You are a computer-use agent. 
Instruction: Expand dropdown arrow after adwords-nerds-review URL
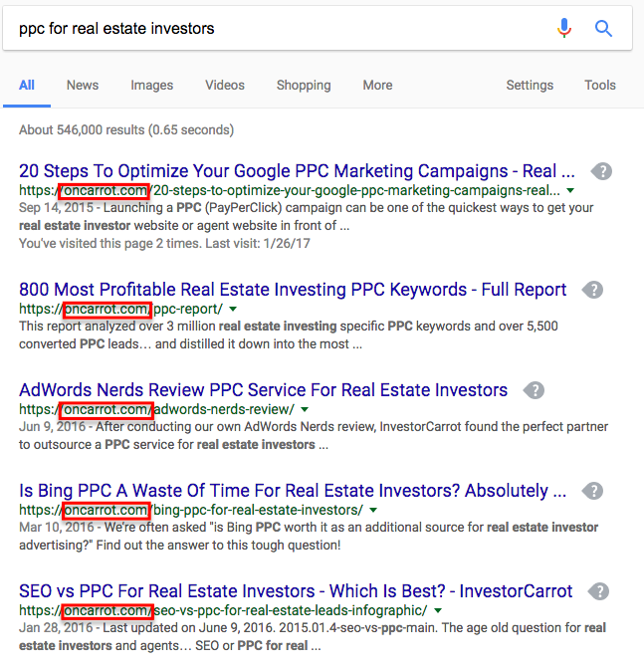pyautogui.click(x=305, y=409)
